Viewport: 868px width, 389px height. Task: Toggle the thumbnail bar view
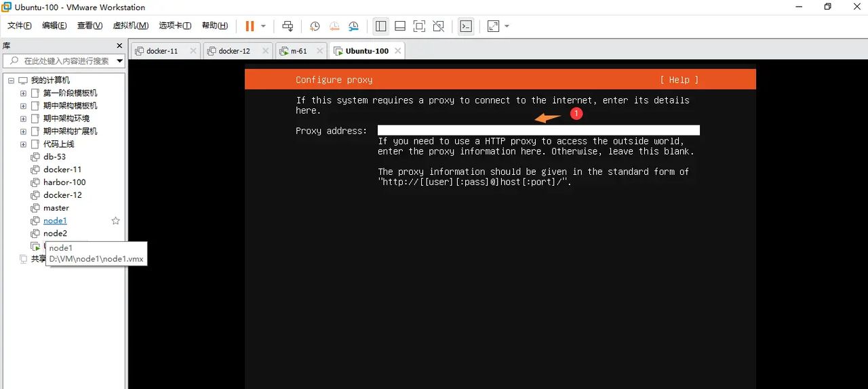pos(400,26)
